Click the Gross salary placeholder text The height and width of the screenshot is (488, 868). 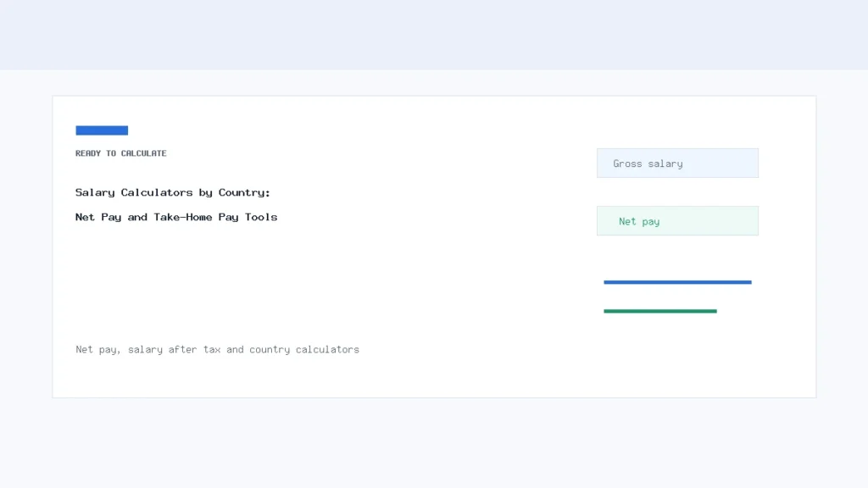[648, 164]
